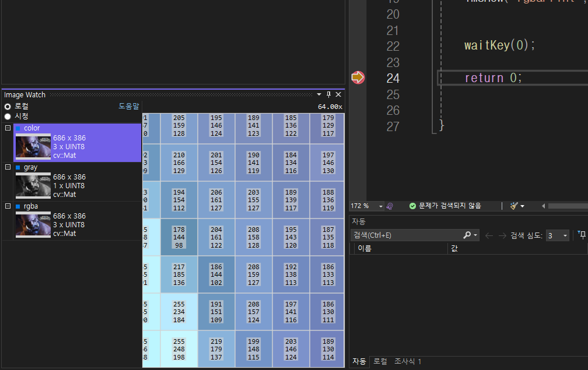Switch to the 로컬 tab at bottom
The height and width of the screenshot is (370, 588).
click(380, 361)
